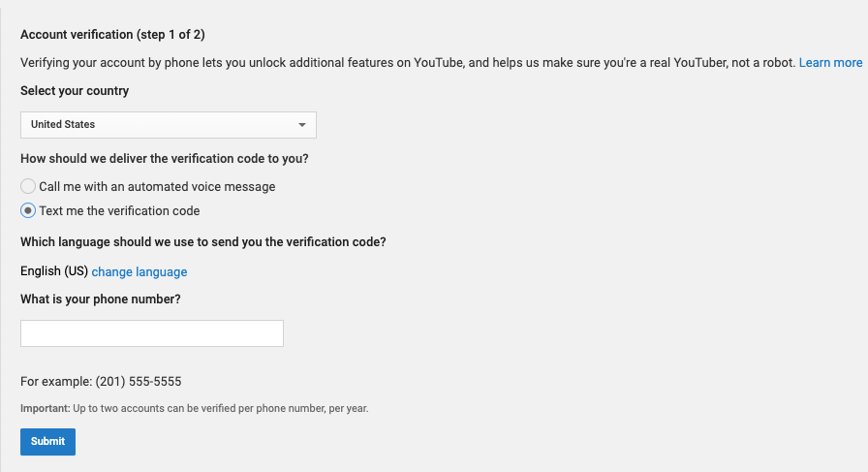Open the United States country dropdown

coord(169,125)
